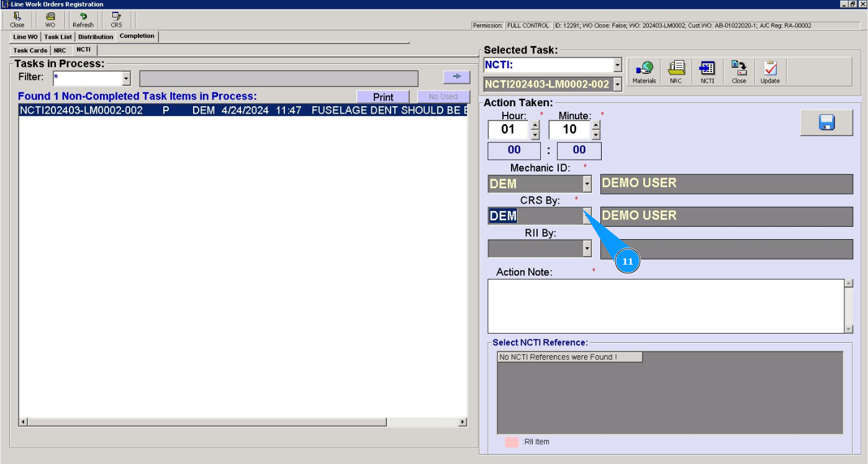Increase the Hour stepper value
The image size is (868, 464).
click(x=535, y=125)
